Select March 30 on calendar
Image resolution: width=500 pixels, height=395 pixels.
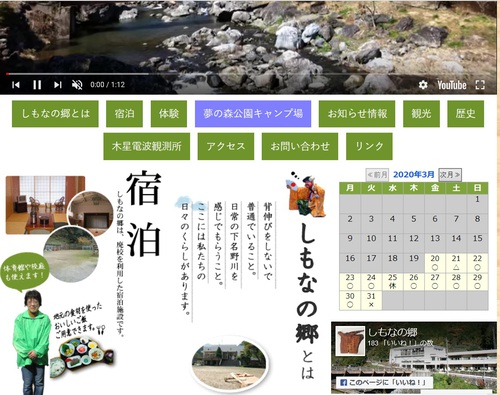tap(350, 300)
